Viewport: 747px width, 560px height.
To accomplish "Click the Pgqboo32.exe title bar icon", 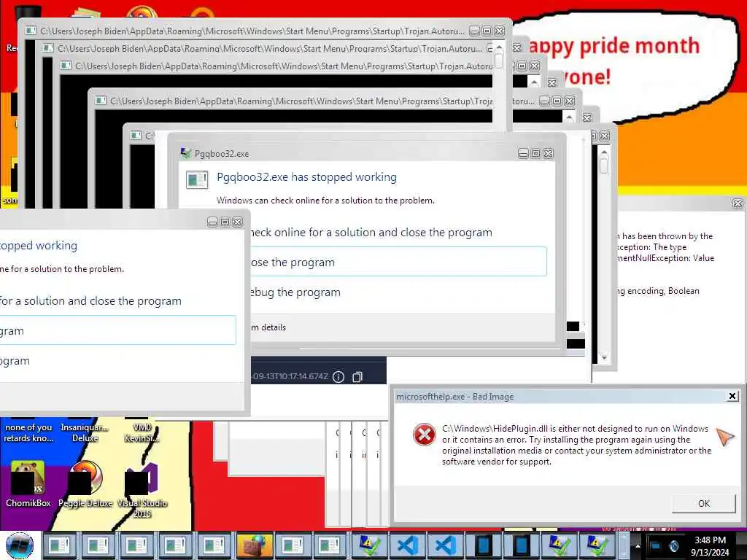I will (x=186, y=153).
